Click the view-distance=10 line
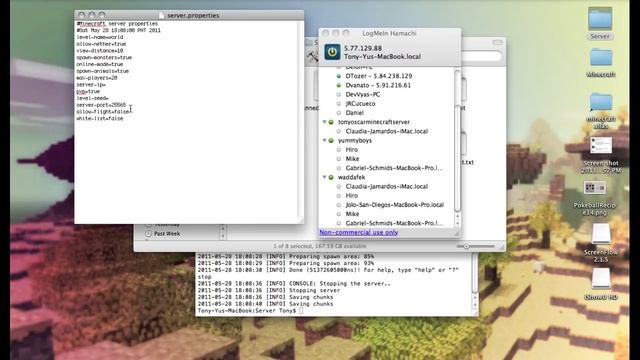The width and height of the screenshot is (640, 360). point(100,51)
